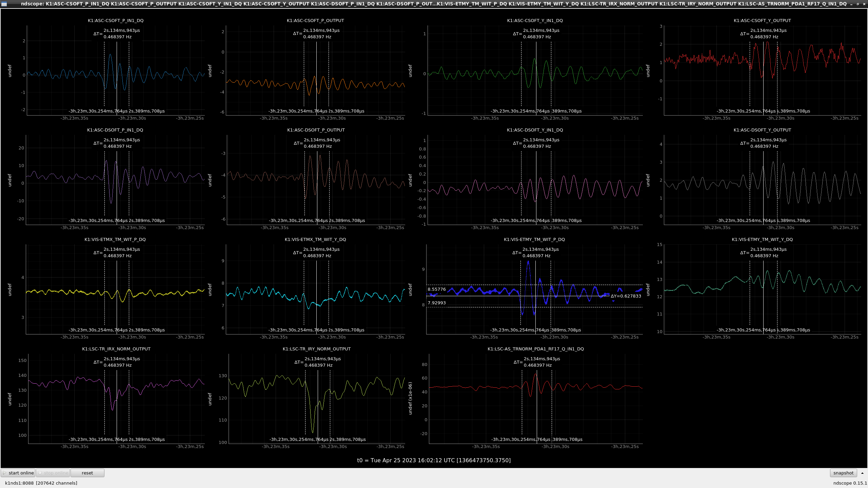Click the ΔY=0.627833 cursor readout

coord(626,296)
